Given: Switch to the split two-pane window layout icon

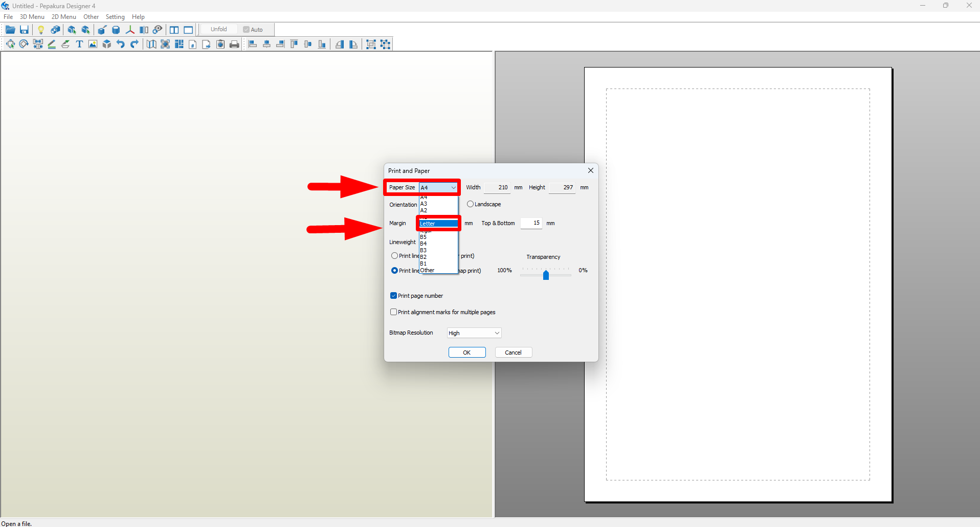Looking at the screenshot, I should pos(174,30).
